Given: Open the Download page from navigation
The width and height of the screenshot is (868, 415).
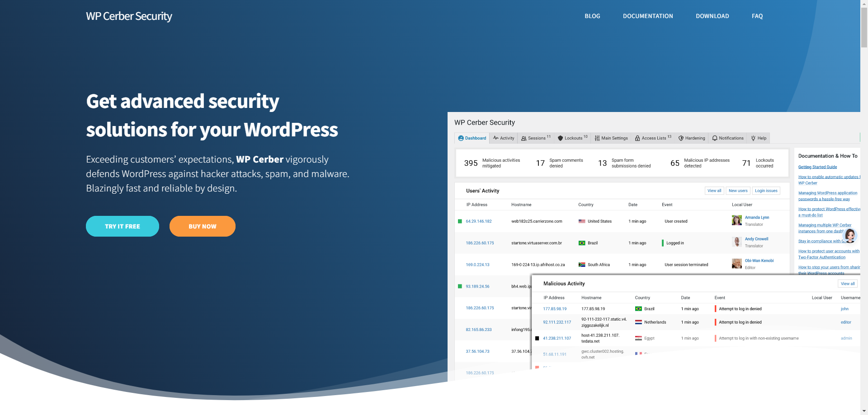Looking at the screenshot, I should 712,16.
